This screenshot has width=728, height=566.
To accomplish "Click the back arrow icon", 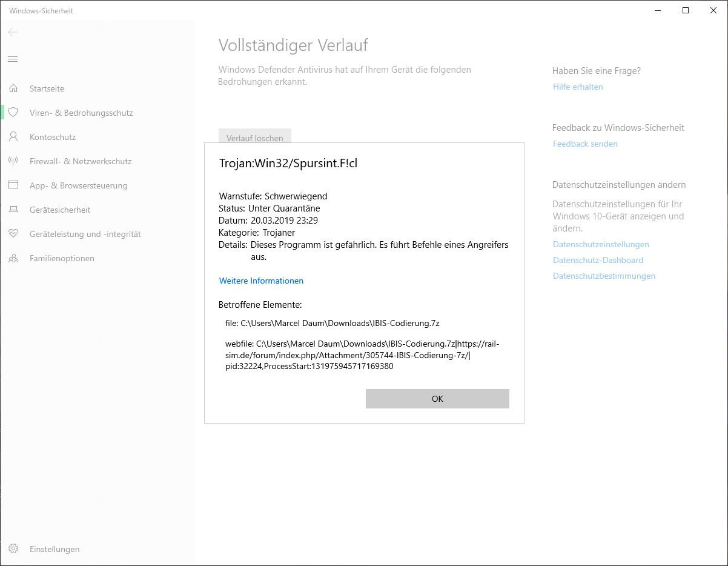I will (13, 32).
